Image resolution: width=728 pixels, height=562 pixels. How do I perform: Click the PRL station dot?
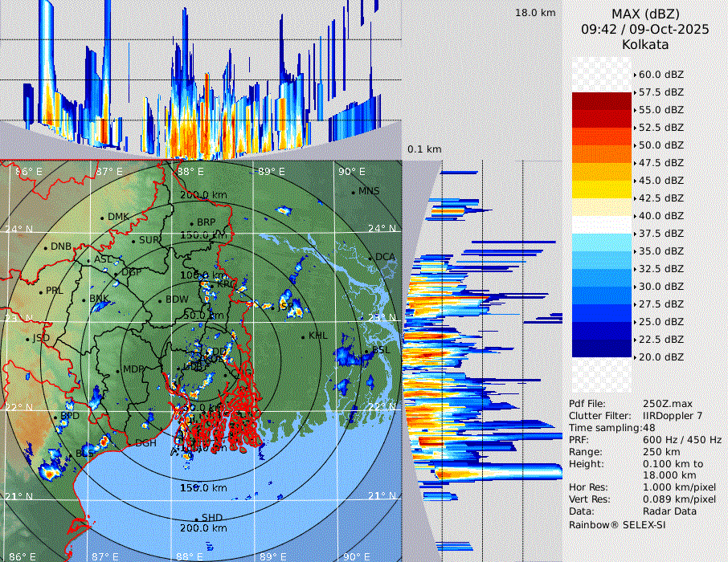click(x=40, y=291)
